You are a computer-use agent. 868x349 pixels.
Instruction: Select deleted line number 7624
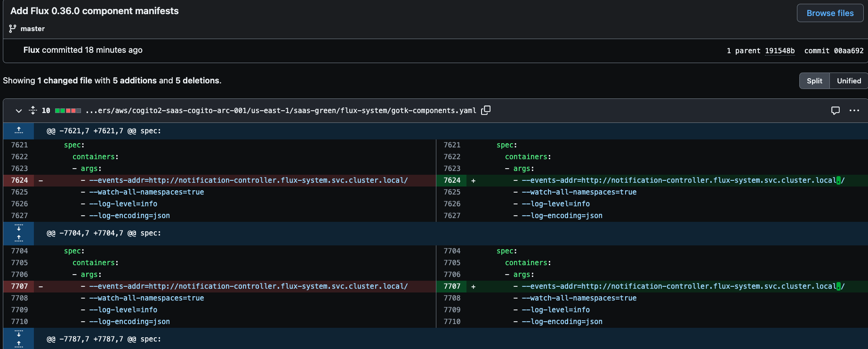(19, 180)
